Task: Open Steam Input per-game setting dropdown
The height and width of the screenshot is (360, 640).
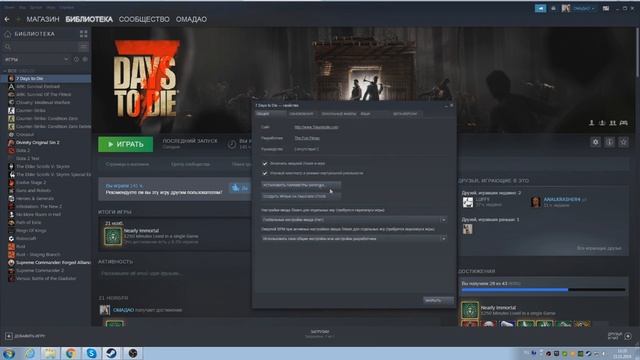Action: pos(354,220)
